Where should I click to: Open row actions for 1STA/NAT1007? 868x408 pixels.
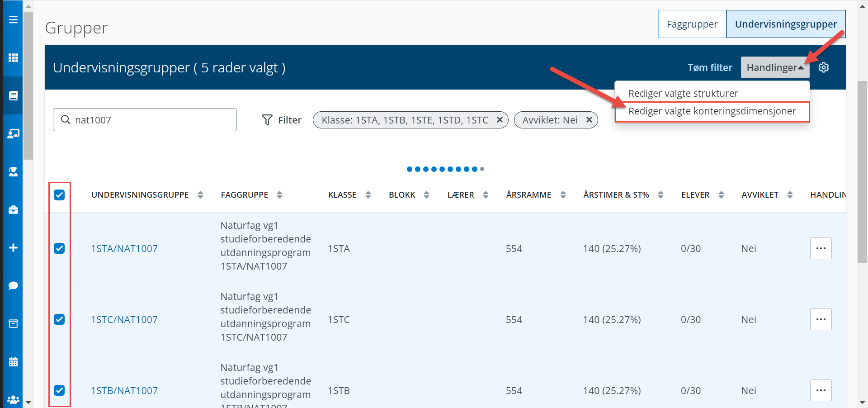coord(821,248)
